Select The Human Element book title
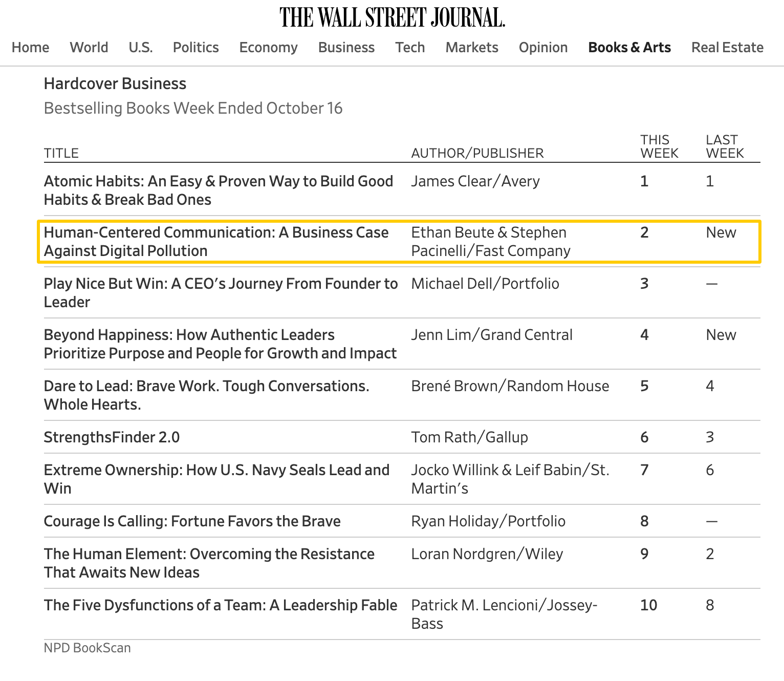784x681 pixels. 209,563
